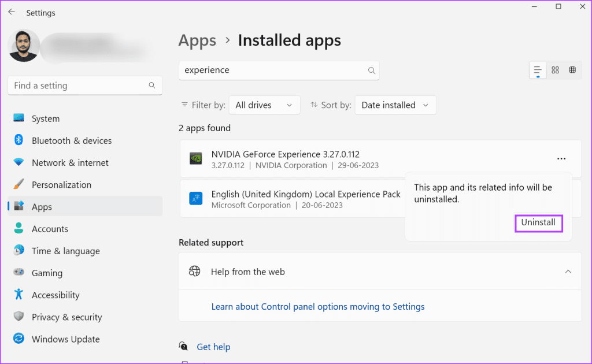The height and width of the screenshot is (364, 592).
Task: Open the Date installed sort dropdown
Action: coord(395,105)
